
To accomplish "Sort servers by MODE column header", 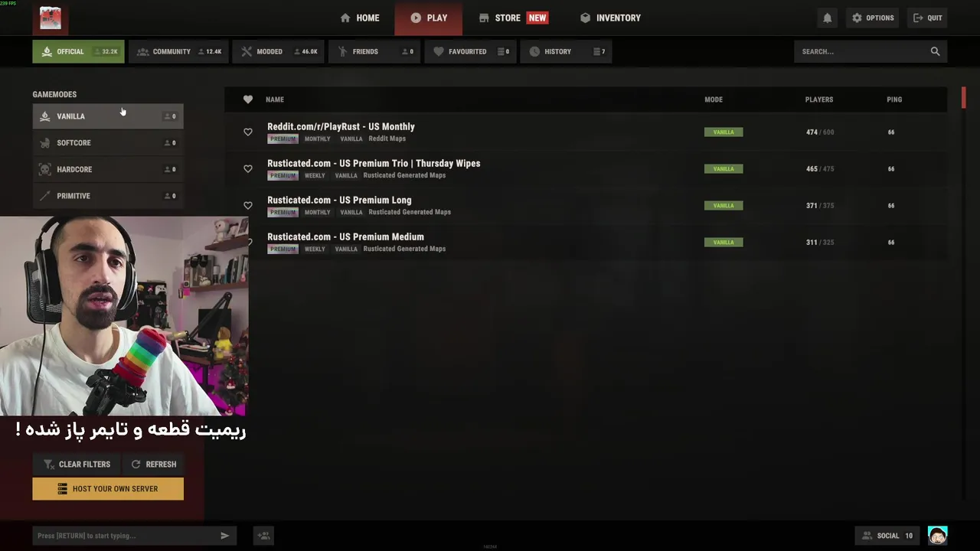I will [714, 99].
